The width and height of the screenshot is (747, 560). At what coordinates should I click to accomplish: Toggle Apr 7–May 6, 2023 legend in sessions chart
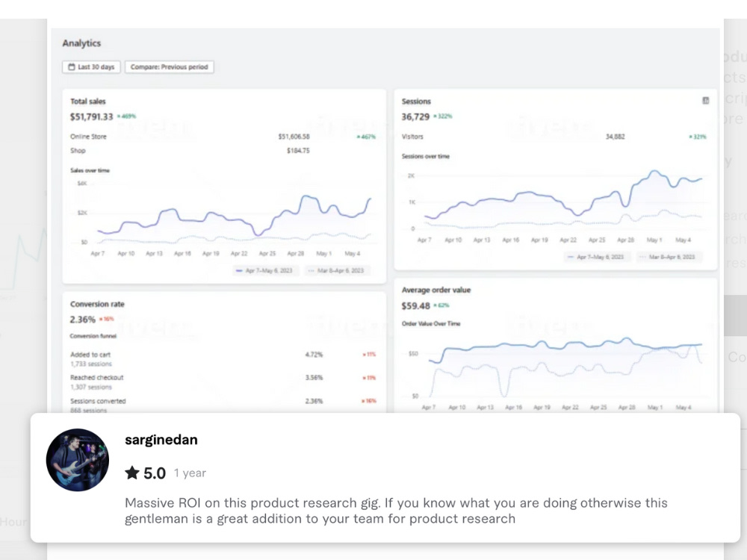596,257
